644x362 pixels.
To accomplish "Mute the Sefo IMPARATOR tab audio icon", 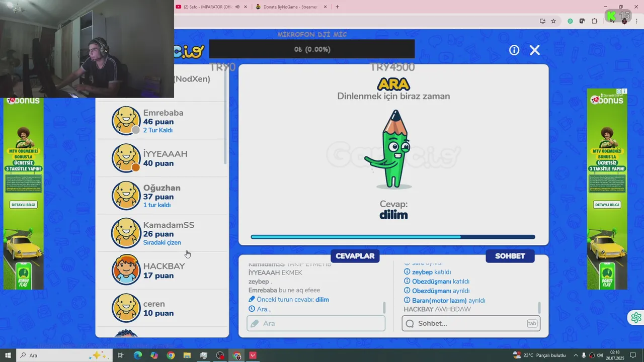I will click(237, 7).
